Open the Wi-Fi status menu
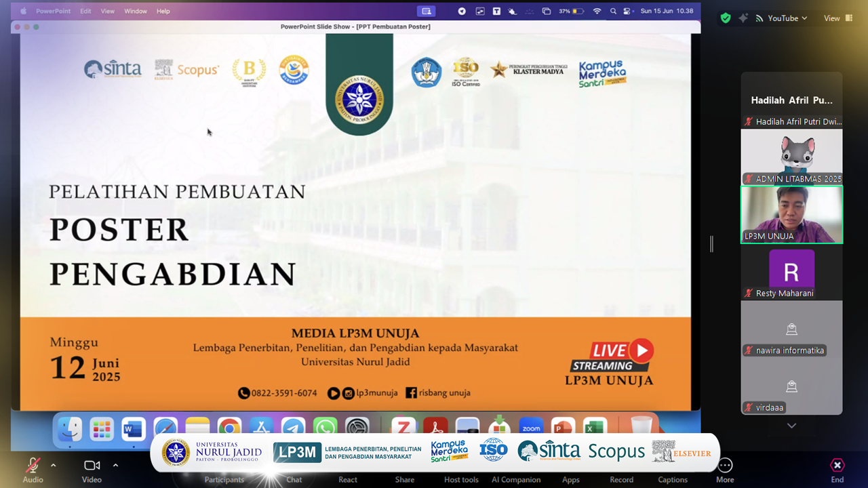Viewport: 868px width, 488px height. [597, 11]
